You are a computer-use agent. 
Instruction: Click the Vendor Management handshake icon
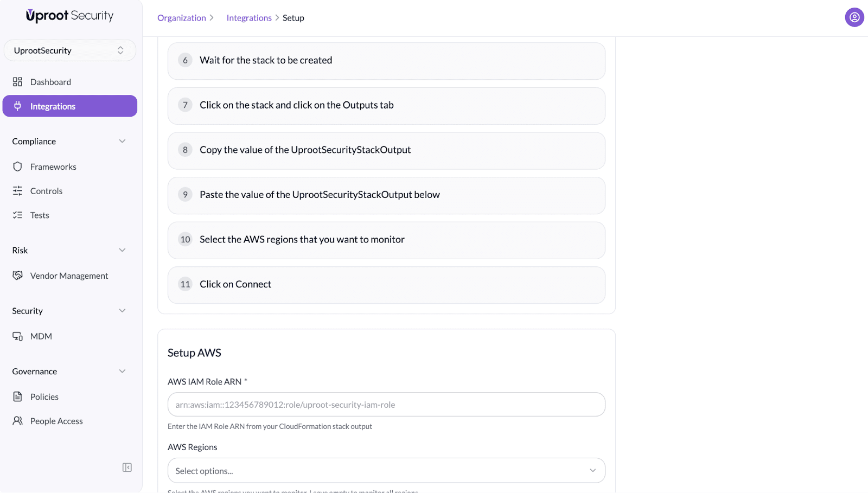pyautogui.click(x=17, y=276)
